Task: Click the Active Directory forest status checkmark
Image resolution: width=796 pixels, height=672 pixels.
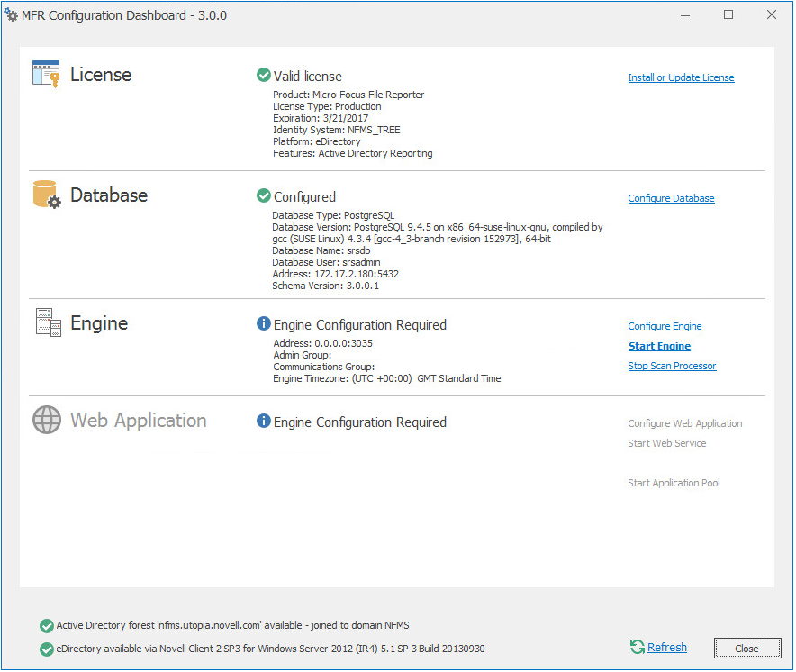Action: pyautogui.click(x=47, y=626)
